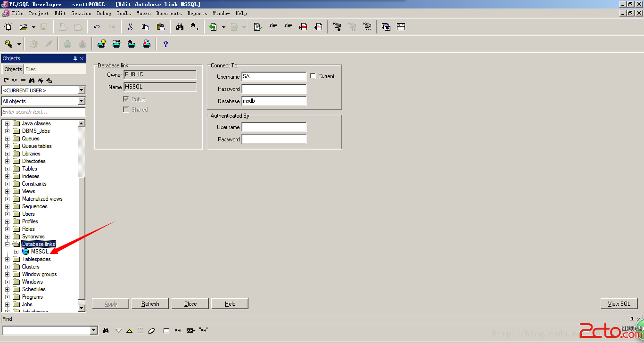Toggle the ABC case-sensitive find option
This screenshot has height=343, width=644.
click(x=179, y=330)
